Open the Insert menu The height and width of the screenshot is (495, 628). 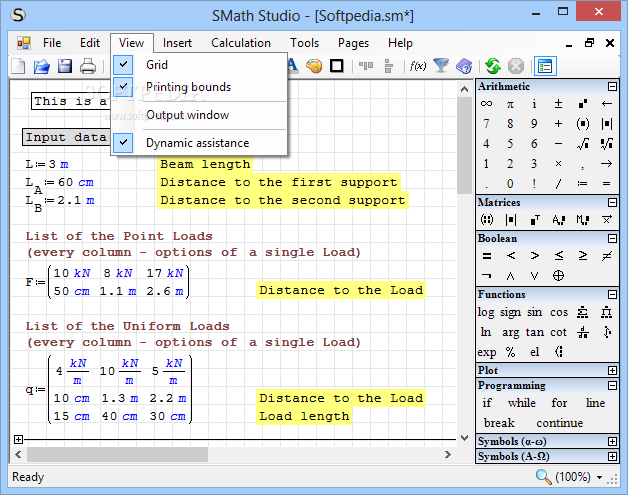pyautogui.click(x=177, y=43)
